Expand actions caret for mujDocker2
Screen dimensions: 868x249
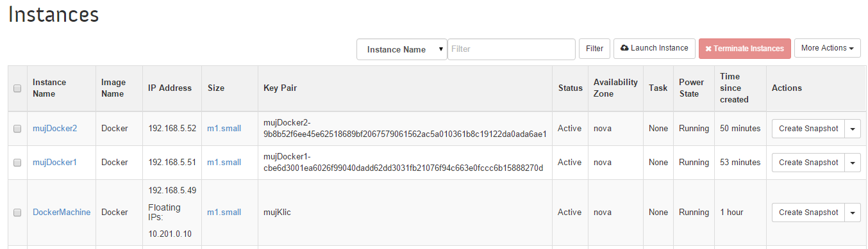pos(853,128)
